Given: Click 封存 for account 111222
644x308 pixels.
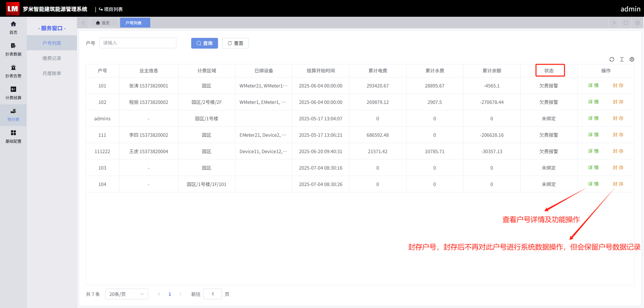Looking at the screenshot, I should click(x=618, y=151).
